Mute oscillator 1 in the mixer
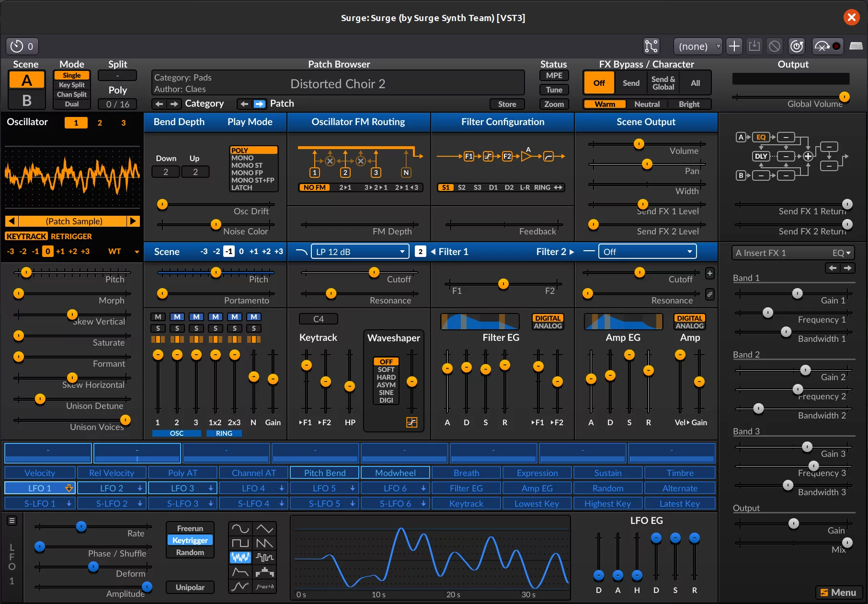This screenshot has height=604, width=868. (158, 317)
